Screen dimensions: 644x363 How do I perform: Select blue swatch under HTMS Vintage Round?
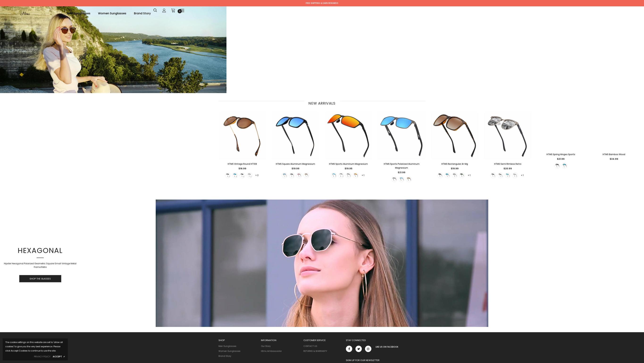point(235,175)
